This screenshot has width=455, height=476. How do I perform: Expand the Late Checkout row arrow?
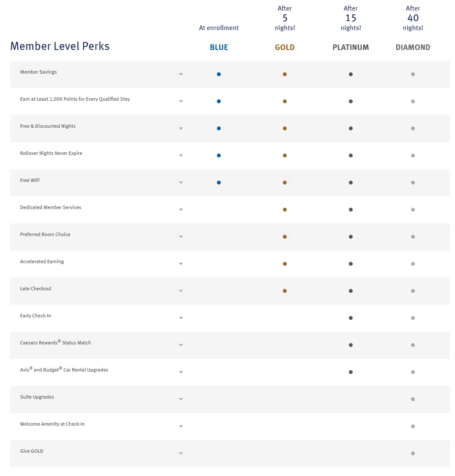[x=181, y=291]
